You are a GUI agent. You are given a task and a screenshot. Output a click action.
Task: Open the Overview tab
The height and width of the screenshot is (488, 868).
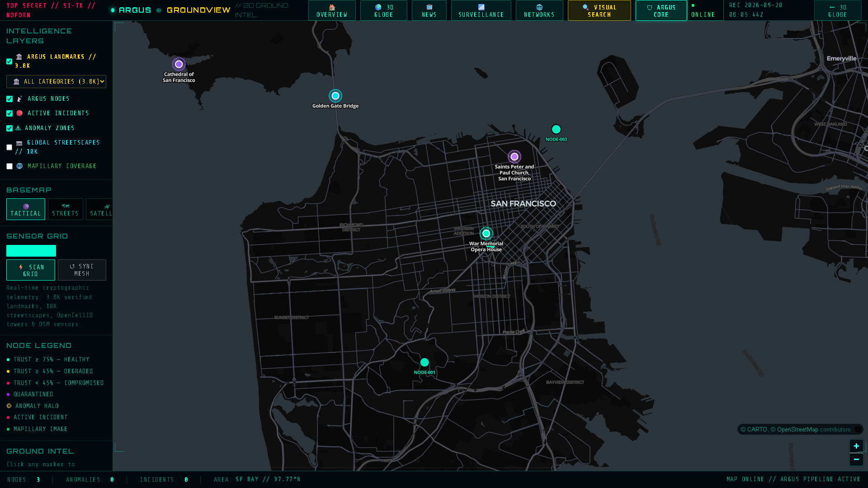(332, 10)
